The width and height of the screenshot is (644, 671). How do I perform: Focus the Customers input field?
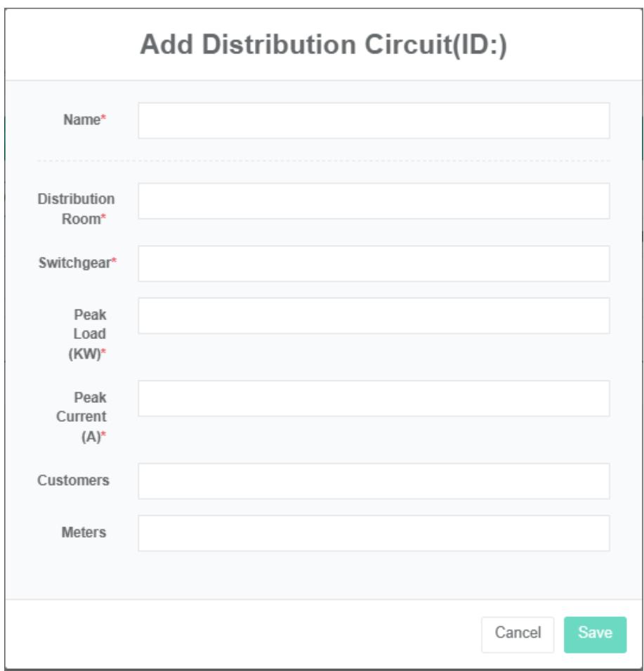(x=374, y=481)
